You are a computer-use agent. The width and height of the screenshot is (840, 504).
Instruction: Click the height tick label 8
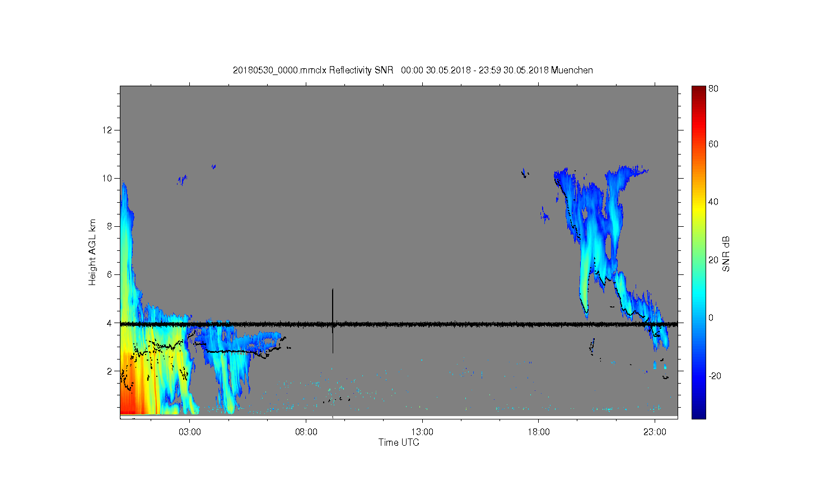110,226
